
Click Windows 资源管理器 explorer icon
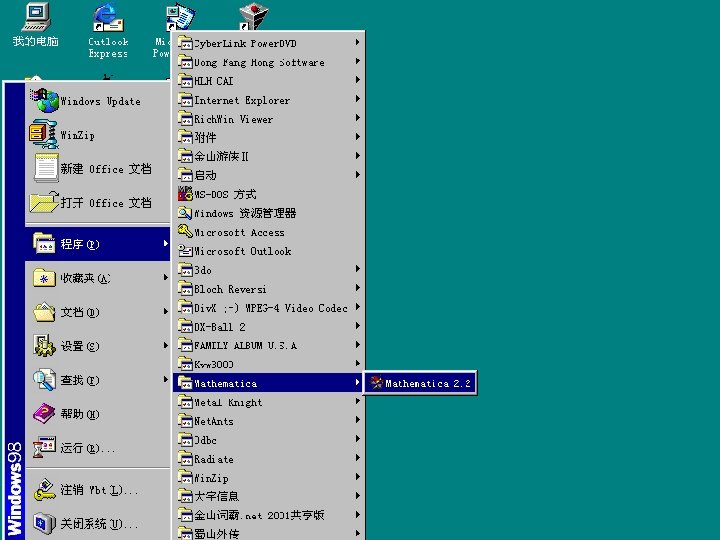pos(185,213)
